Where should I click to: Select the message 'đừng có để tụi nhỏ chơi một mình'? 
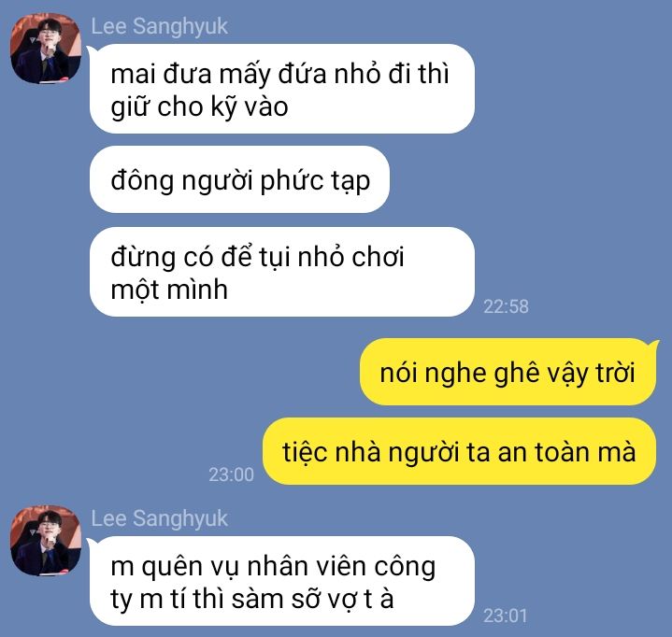point(282,272)
